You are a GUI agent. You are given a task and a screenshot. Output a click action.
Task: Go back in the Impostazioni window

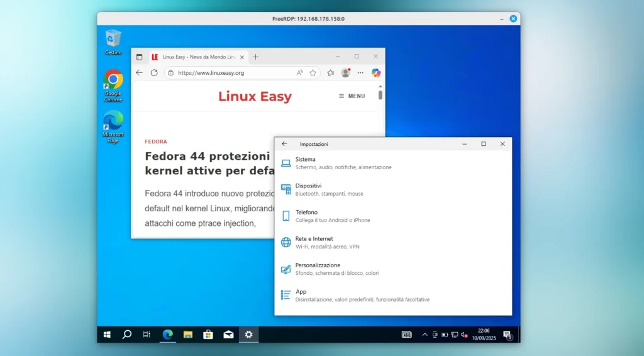pos(284,144)
